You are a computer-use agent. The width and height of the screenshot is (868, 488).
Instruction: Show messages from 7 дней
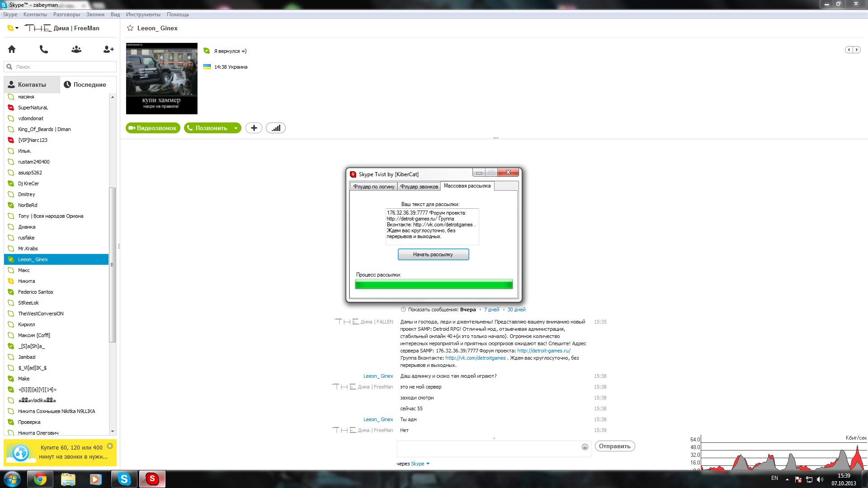(x=491, y=310)
